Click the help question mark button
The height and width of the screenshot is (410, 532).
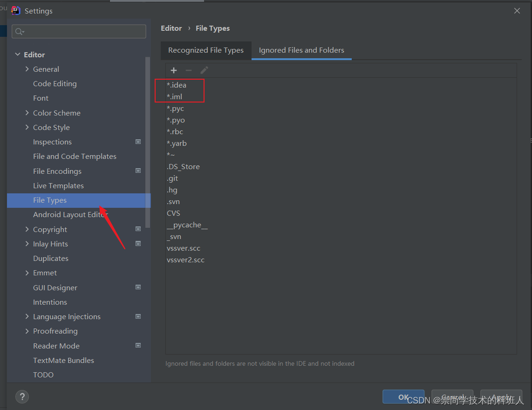pos(22,396)
